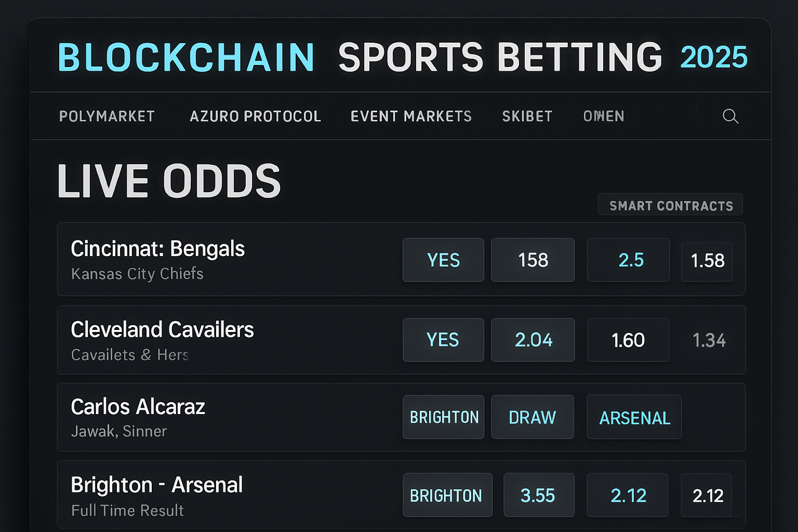798x532 pixels.
Task: Open the Carlos Alcaraz match
Action: pos(138,407)
